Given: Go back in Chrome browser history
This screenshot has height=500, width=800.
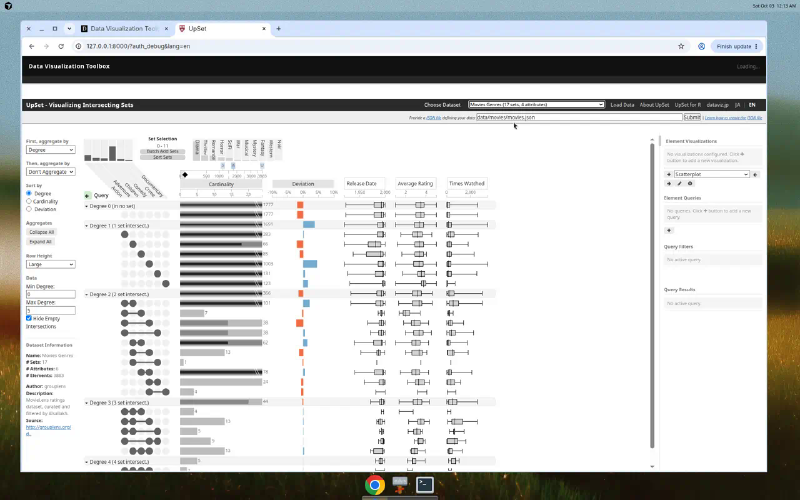Looking at the screenshot, I should pyautogui.click(x=32, y=46).
